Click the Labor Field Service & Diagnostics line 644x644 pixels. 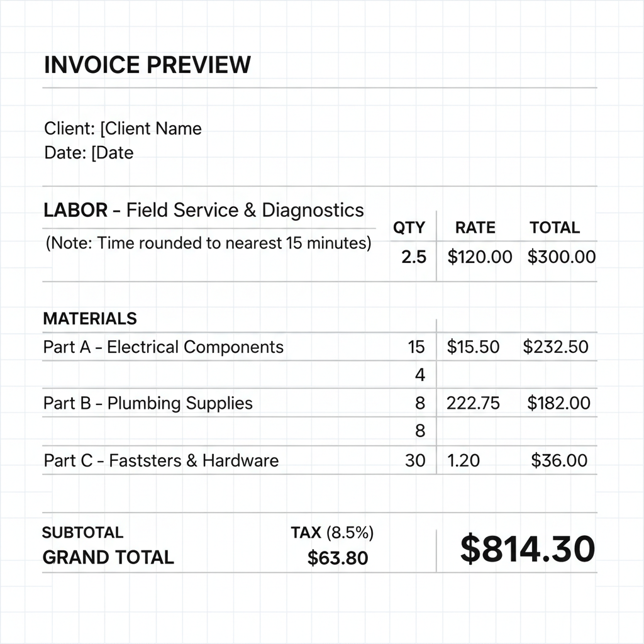point(203,210)
